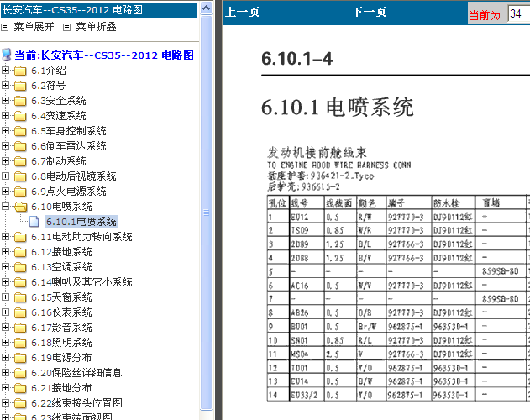Select the 6.2符号 tree label
This screenshot has width=530, height=420.
click(x=49, y=86)
